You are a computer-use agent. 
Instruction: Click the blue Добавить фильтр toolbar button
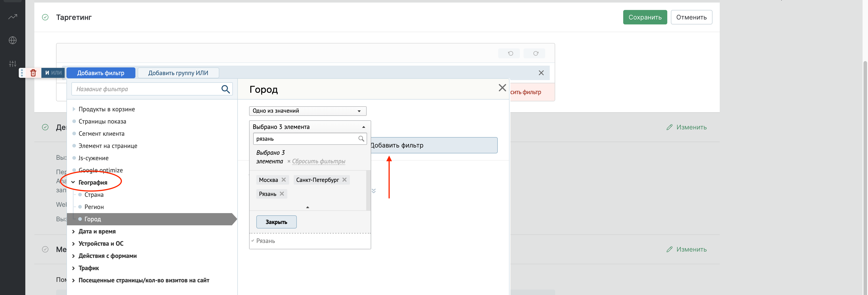(x=101, y=73)
